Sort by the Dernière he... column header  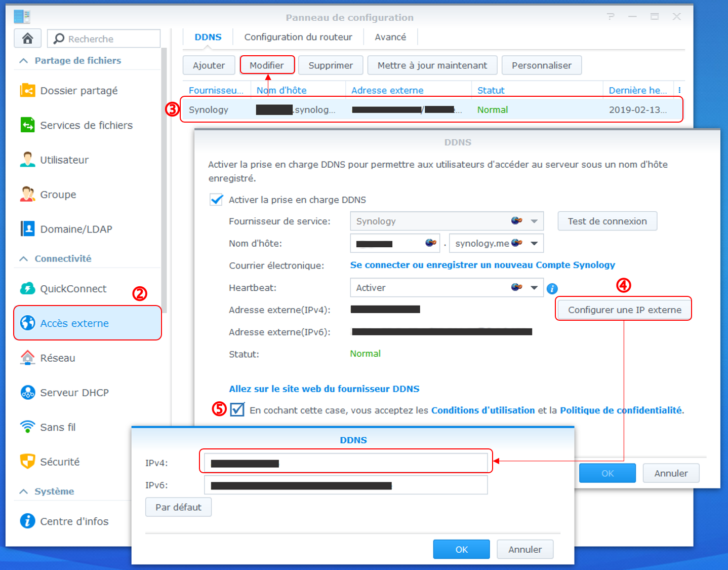click(638, 90)
